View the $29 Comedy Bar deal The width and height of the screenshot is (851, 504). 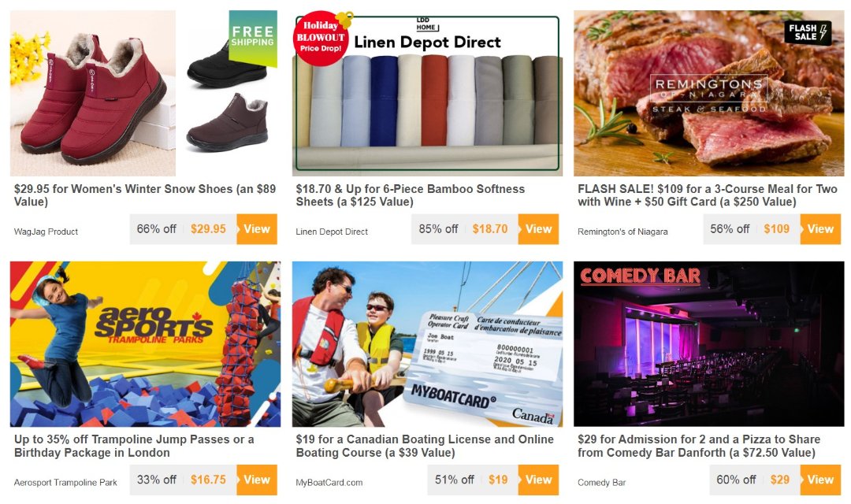coord(820,480)
